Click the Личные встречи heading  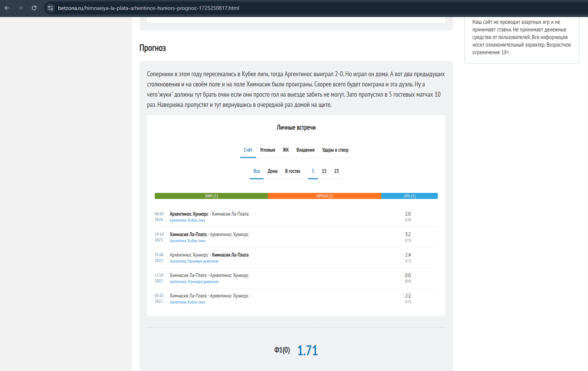point(296,128)
